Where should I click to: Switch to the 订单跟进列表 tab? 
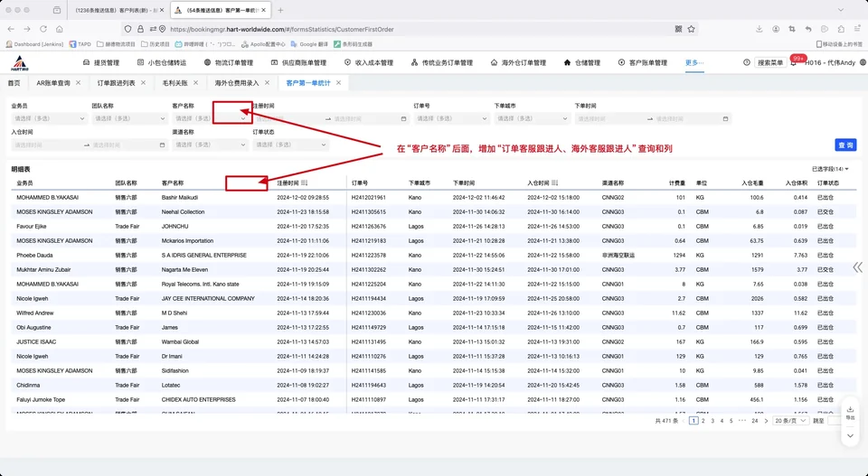pos(117,83)
